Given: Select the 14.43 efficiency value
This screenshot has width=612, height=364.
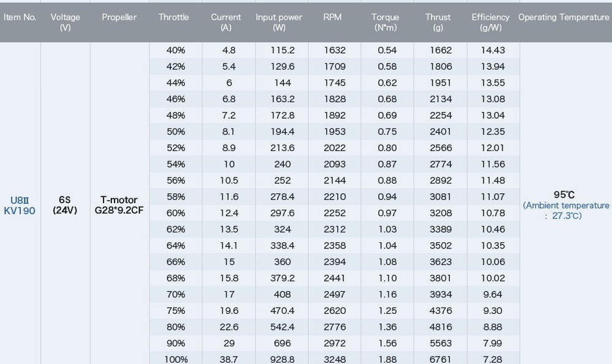Looking at the screenshot, I should pyautogui.click(x=493, y=50).
